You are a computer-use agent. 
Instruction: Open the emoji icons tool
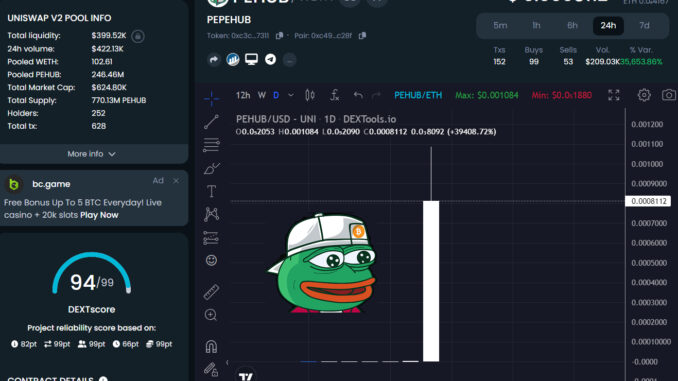pyautogui.click(x=211, y=260)
